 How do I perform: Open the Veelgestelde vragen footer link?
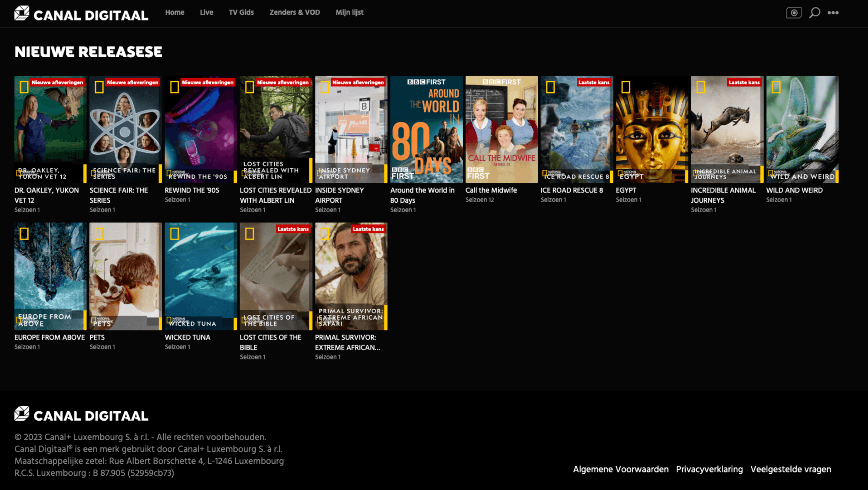point(791,469)
